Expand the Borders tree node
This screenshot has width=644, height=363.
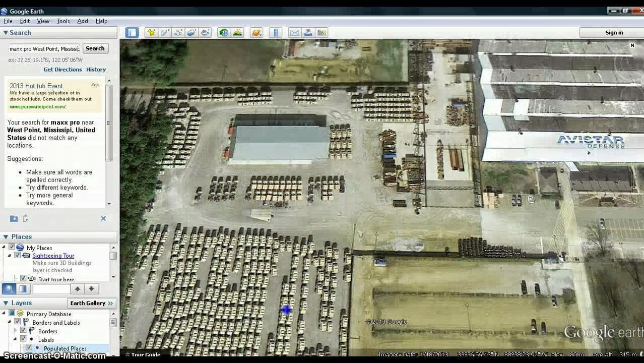point(15,331)
